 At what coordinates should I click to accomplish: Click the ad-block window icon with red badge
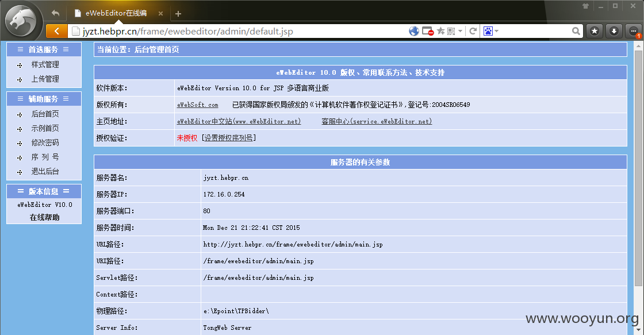428,31
